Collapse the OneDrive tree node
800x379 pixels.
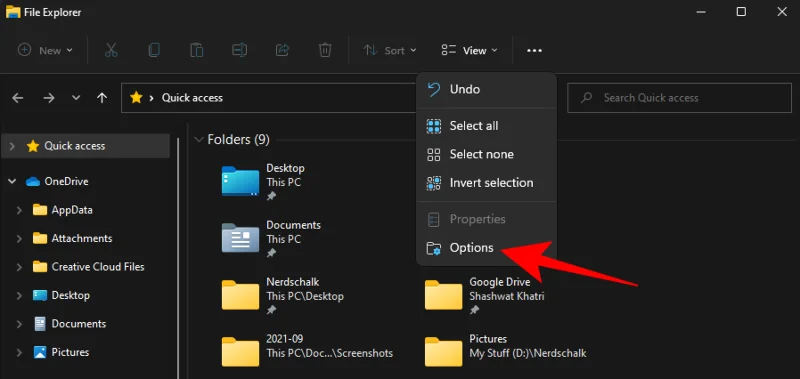(x=12, y=181)
